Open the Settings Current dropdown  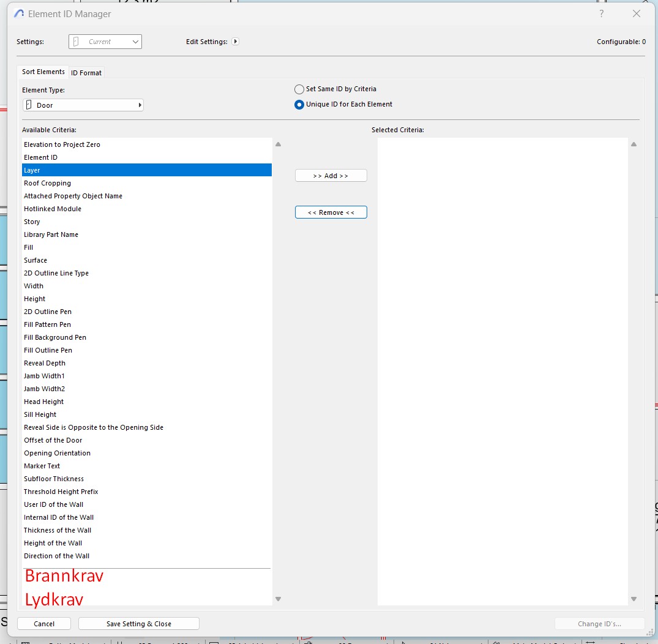tap(105, 42)
